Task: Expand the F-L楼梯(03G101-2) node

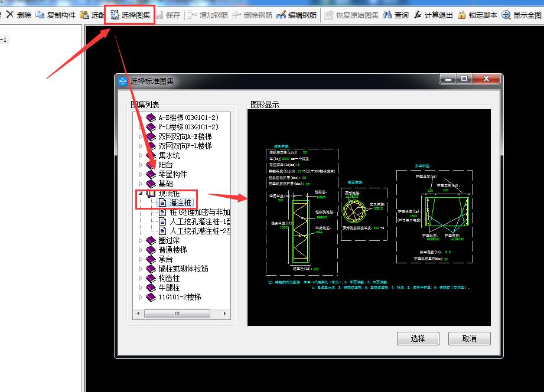Action: 141,127
